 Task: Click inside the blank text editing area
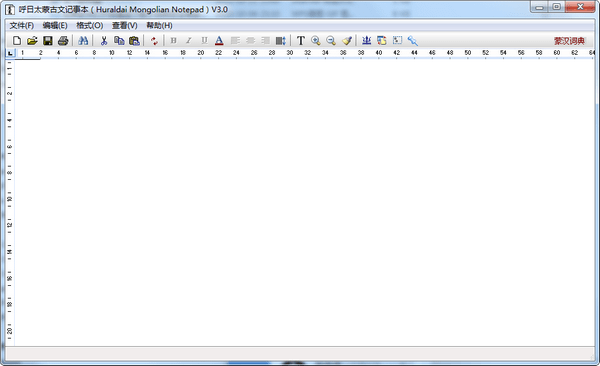304,203
